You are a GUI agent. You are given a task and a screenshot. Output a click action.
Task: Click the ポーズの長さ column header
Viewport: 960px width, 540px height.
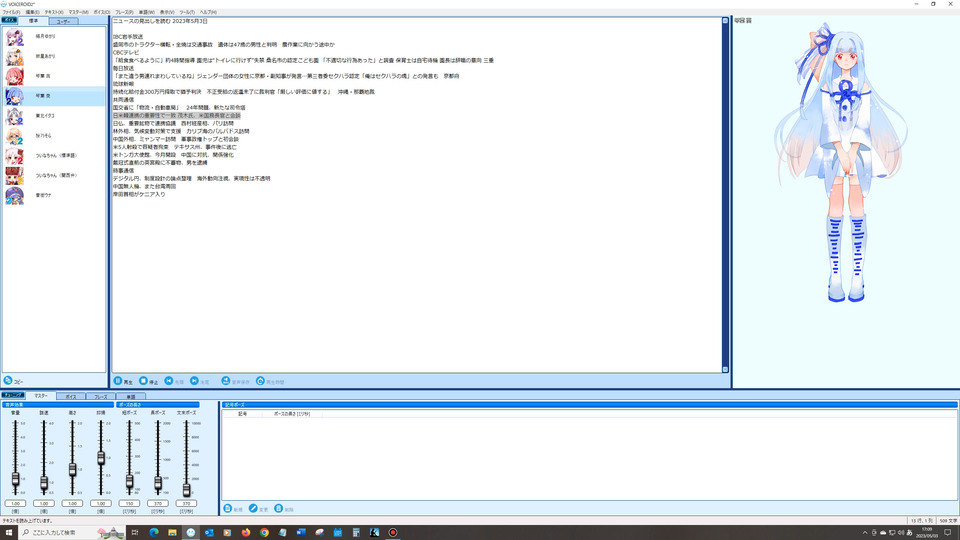292,414
